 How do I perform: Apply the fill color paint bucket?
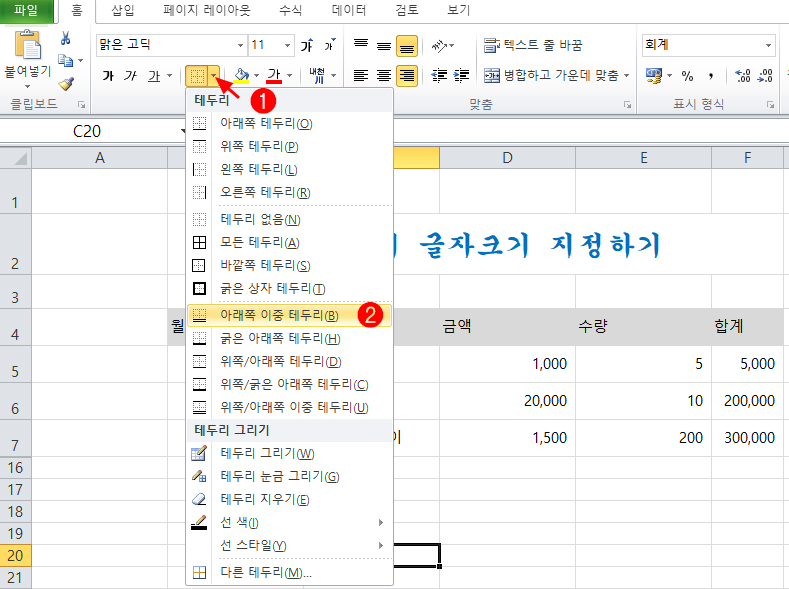(242, 76)
